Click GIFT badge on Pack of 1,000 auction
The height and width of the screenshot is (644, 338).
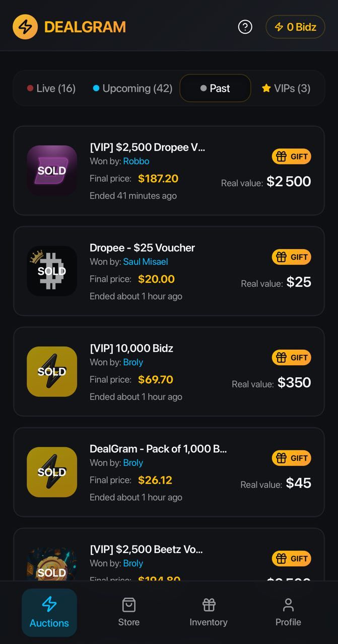point(292,458)
